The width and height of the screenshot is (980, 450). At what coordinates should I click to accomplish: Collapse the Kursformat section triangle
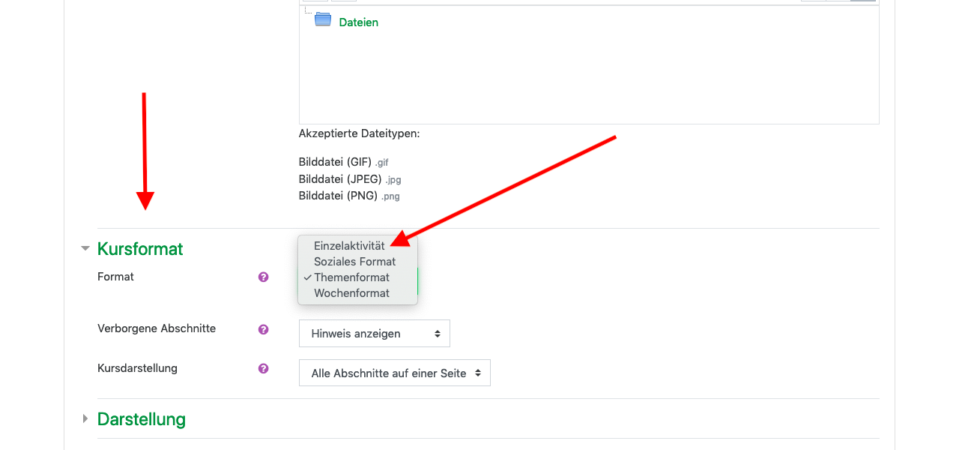pos(85,248)
